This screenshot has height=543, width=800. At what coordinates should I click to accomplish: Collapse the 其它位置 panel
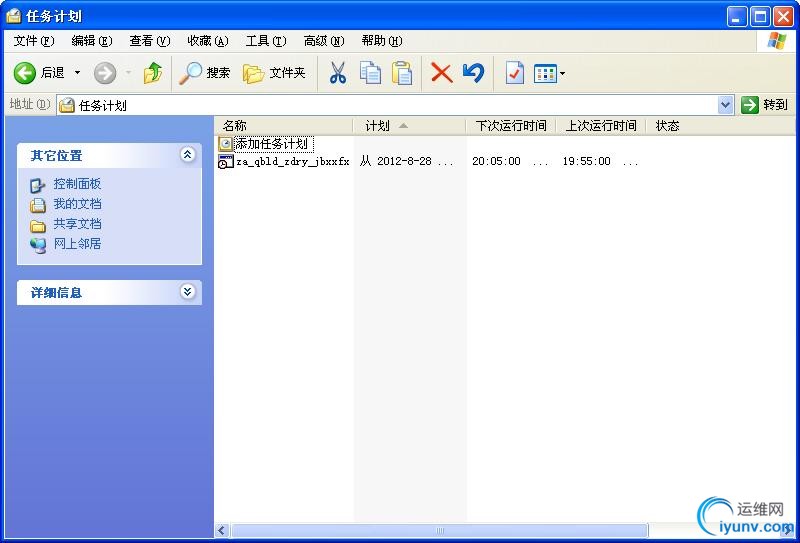pos(187,155)
